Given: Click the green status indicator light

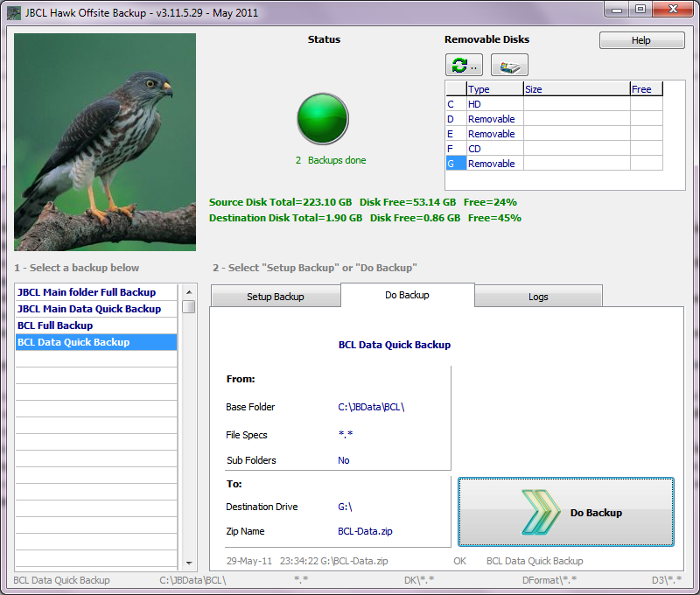Looking at the screenshot, I should [x=323, y=118].
